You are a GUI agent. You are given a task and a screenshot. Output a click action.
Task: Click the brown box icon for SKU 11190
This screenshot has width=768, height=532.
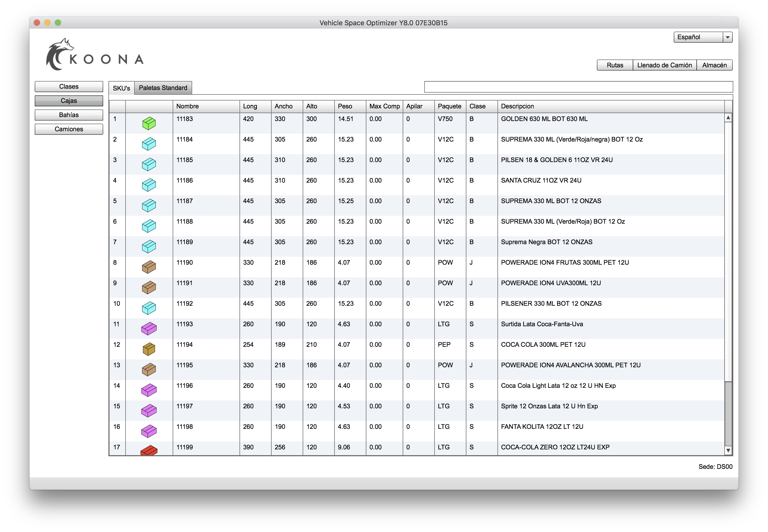149,267
